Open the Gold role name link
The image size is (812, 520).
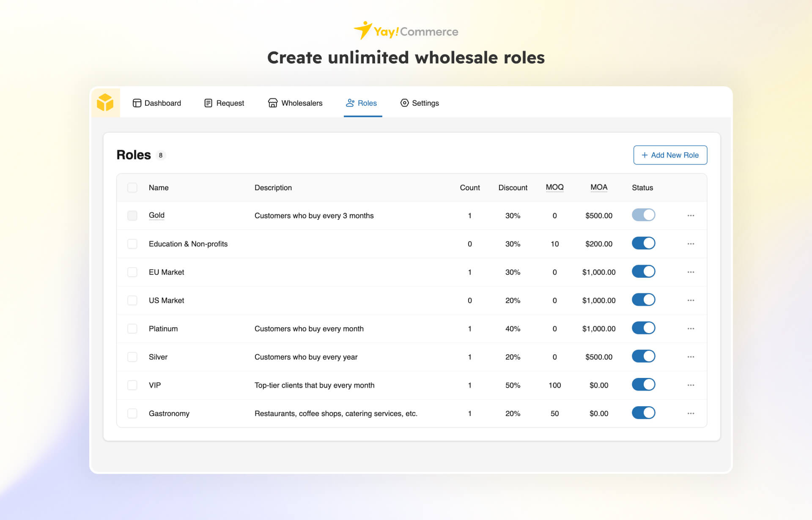pyautogui.click(x=156, y=215)
